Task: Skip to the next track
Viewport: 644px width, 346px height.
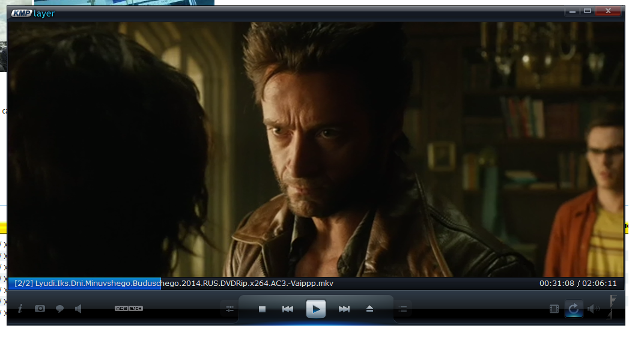Action: coord(344,309)
